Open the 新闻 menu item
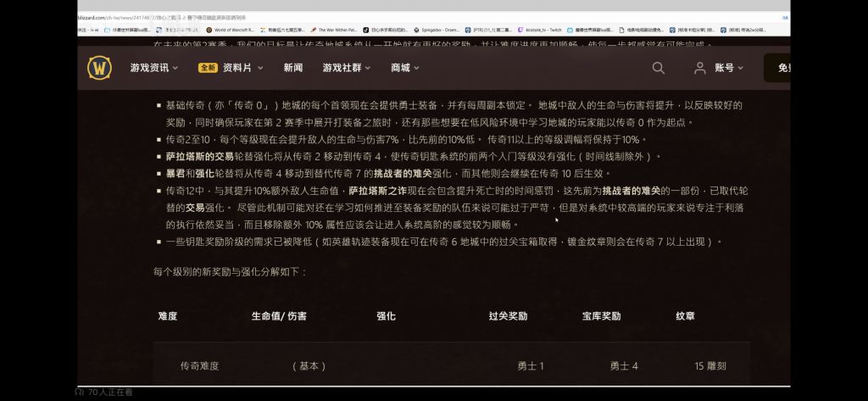This screenshot has width=868, height=401. 292,68
